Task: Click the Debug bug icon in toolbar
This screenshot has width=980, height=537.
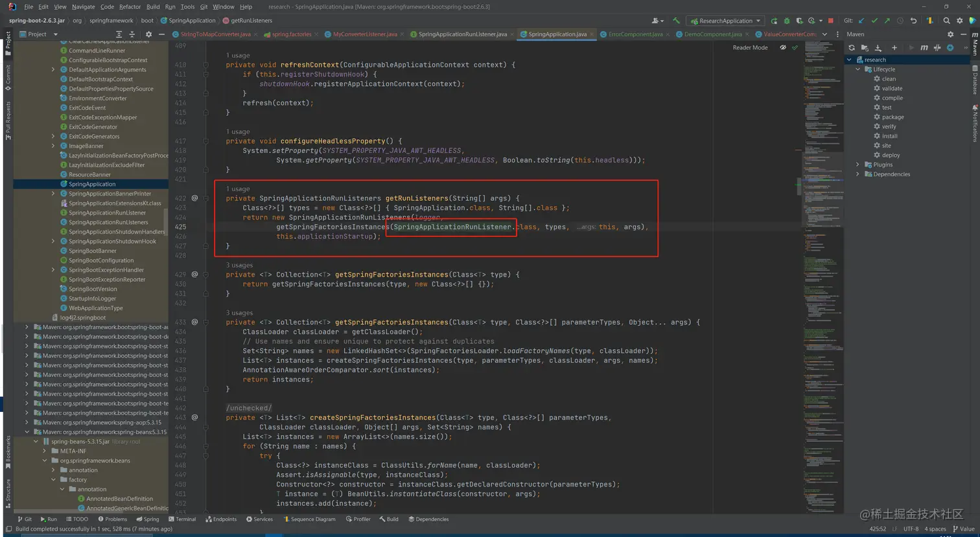Action: point(787,21)
